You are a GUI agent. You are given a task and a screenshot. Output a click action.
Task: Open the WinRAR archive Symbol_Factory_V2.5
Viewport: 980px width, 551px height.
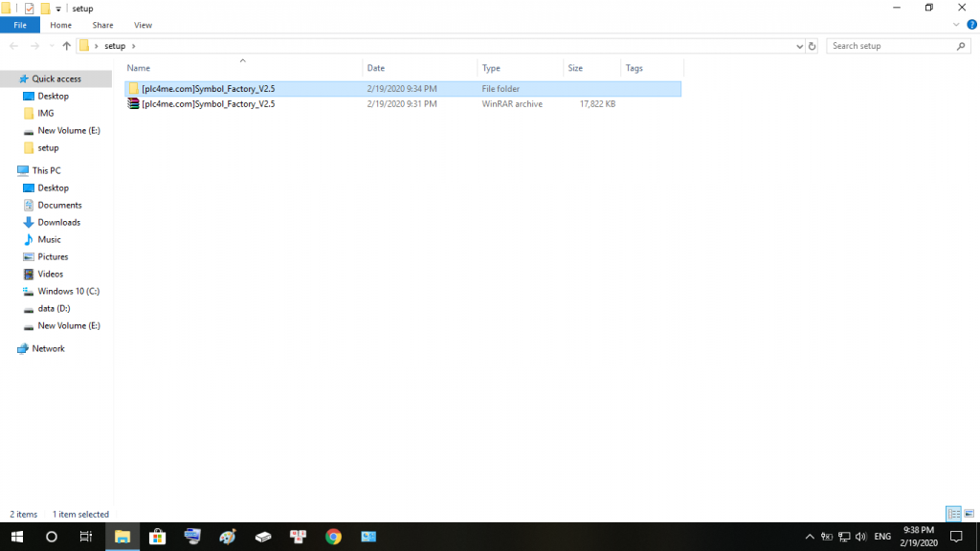tap(208, 104)
